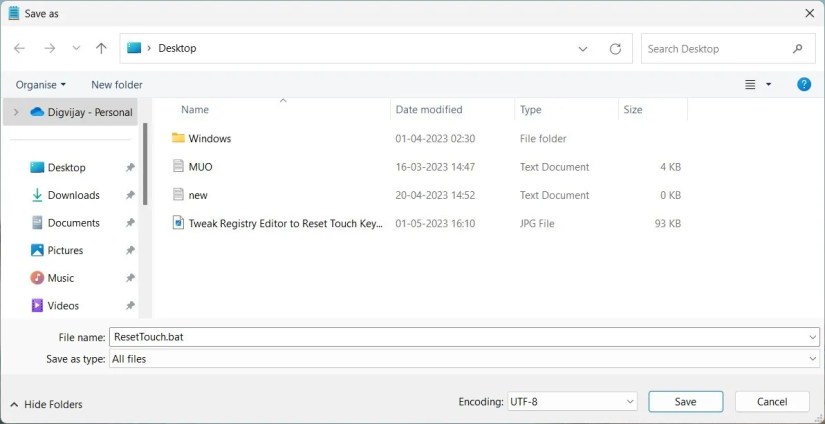Image resolution: width=825 pixels, height=424 pixels.
Task: Click the Save button
Action: [x=686, y=402]
